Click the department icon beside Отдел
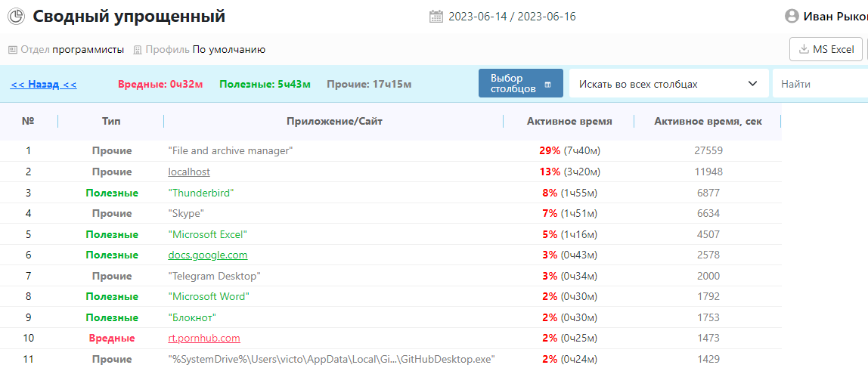Image resolution: width=868 pixels, height=368 pixels. [x=12, y=50]
